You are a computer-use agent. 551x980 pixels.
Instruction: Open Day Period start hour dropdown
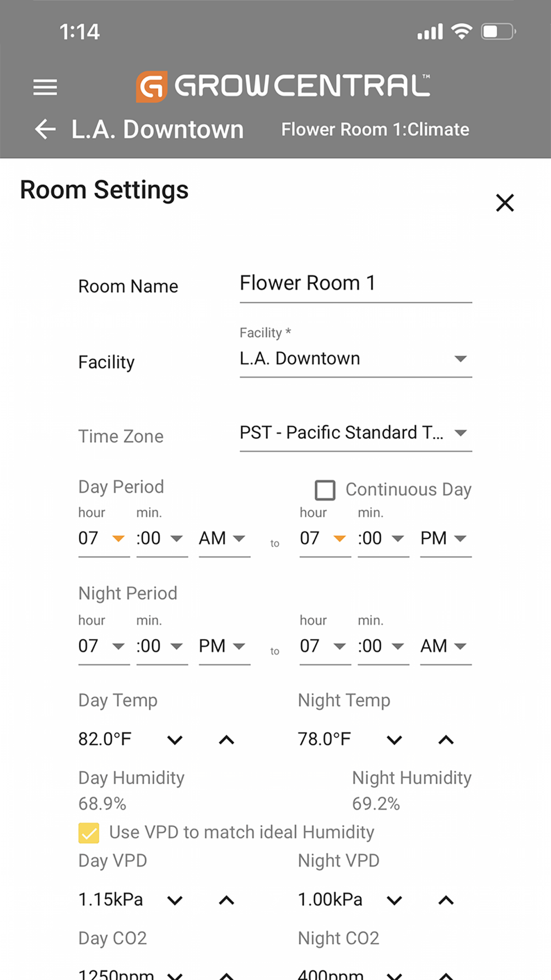[x=104, y=539]
